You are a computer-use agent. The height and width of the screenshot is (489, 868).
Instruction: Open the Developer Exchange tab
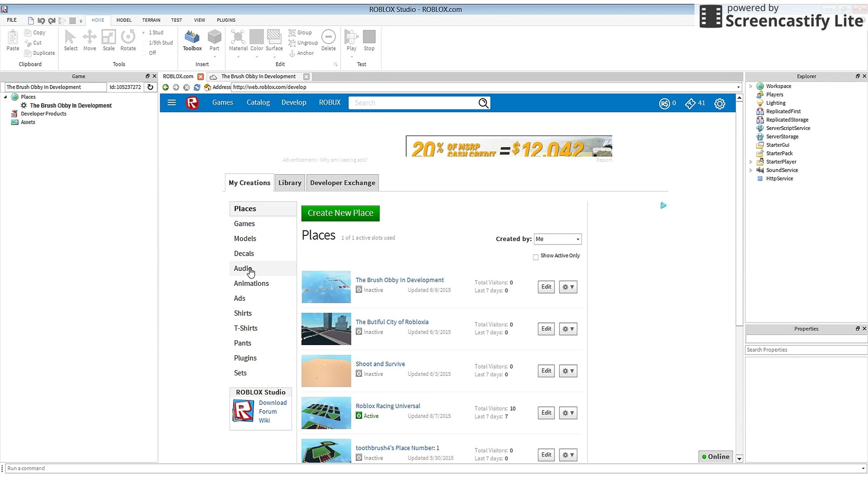(x=342, y=183)
